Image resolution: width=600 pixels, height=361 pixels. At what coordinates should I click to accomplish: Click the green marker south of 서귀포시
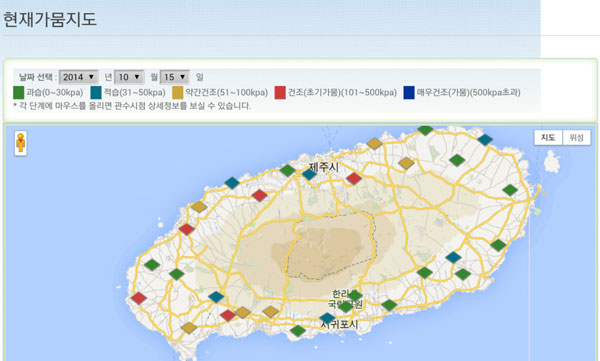coord(298,330)
